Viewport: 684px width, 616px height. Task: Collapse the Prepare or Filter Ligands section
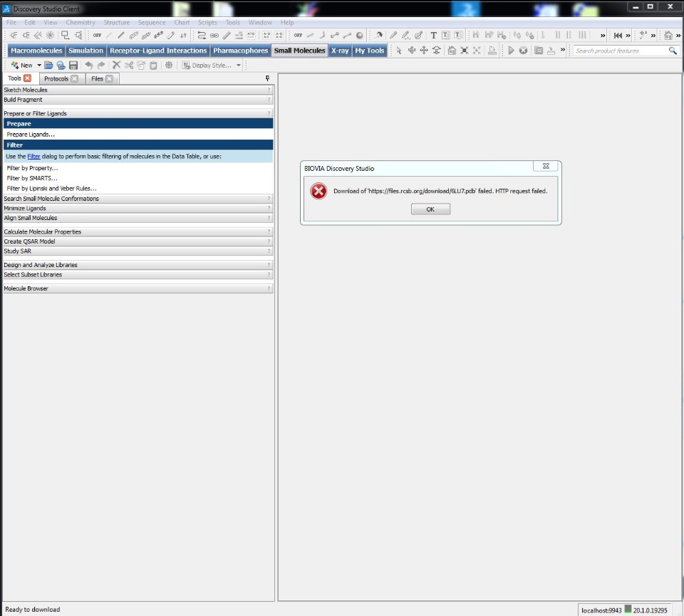[x=138, y=113]
